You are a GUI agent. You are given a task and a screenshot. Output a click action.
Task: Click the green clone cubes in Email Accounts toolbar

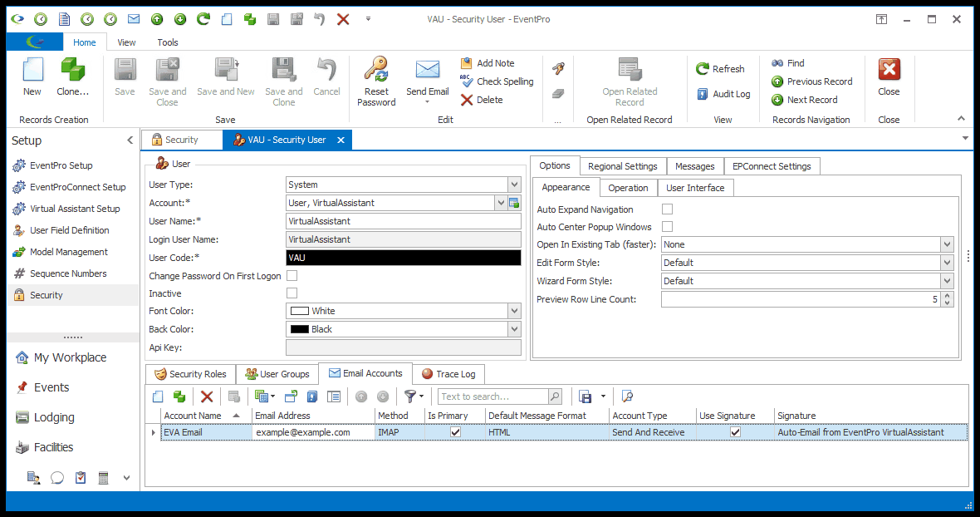pos(179,396)
